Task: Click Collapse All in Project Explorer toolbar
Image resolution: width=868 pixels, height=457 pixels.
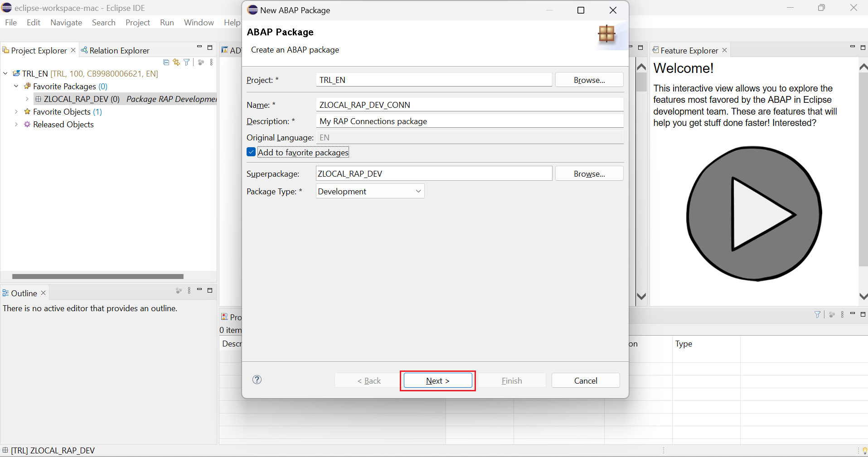Action: coord(166,63)
